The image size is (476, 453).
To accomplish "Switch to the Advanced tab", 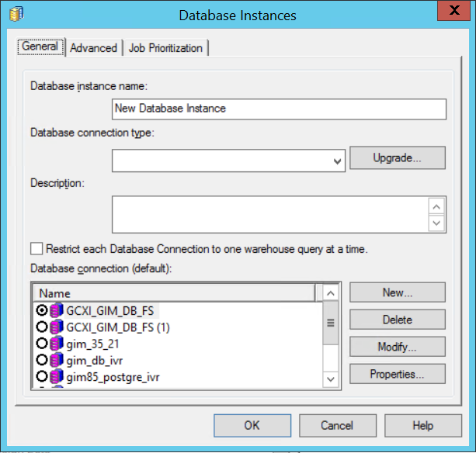I will pos(93,48).
